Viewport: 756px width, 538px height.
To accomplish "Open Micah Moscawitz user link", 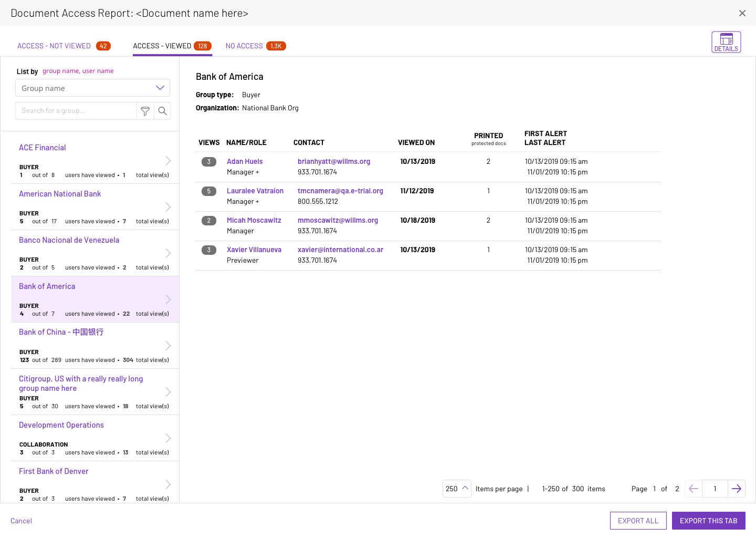I will click(254, 220).
